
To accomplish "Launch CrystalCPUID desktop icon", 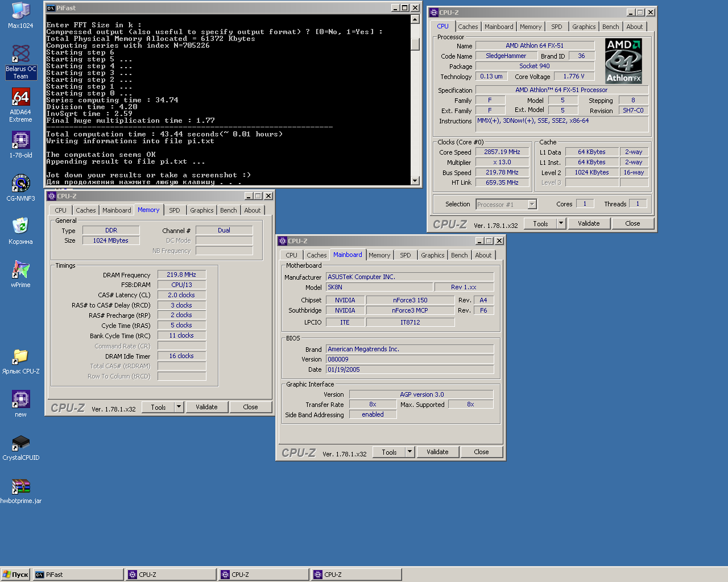I will click(x=20, y=447).
